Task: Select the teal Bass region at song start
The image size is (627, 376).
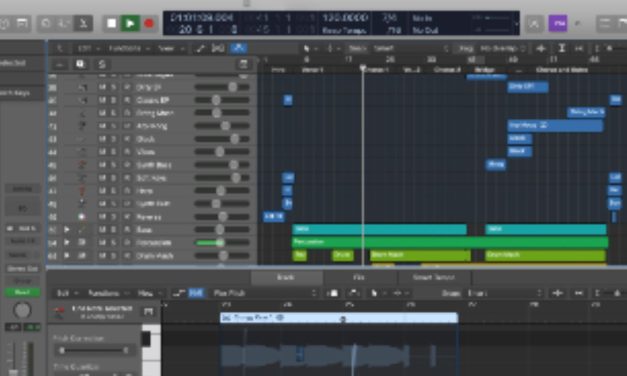Action: coord(379,229)
